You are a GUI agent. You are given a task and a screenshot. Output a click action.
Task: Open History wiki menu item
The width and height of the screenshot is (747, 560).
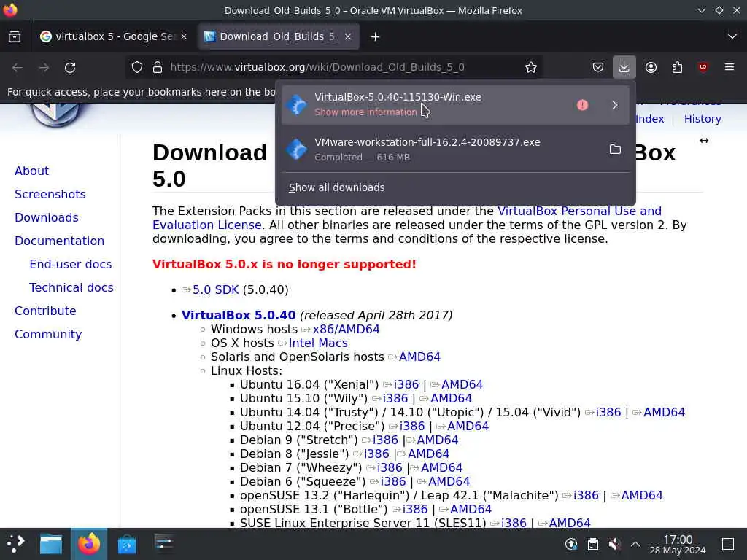click(x=703, y=119)
